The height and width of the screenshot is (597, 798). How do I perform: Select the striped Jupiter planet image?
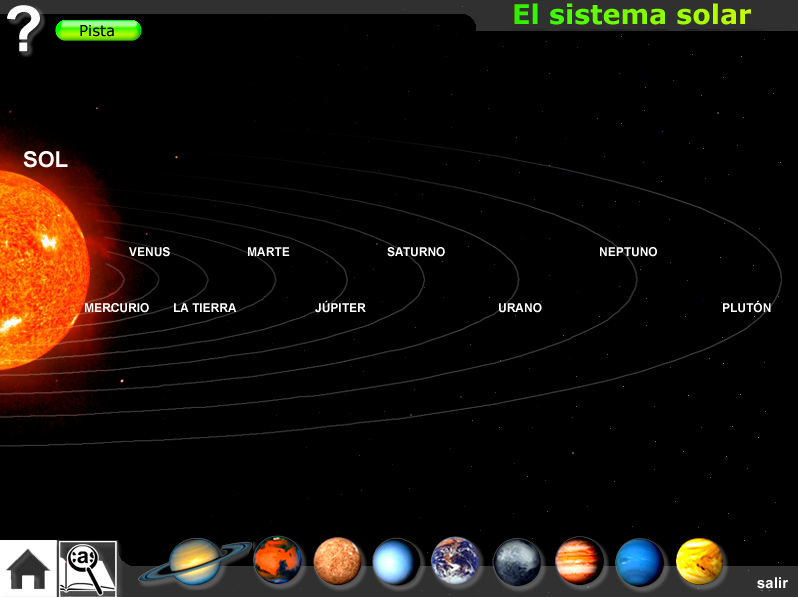[579, 561]
